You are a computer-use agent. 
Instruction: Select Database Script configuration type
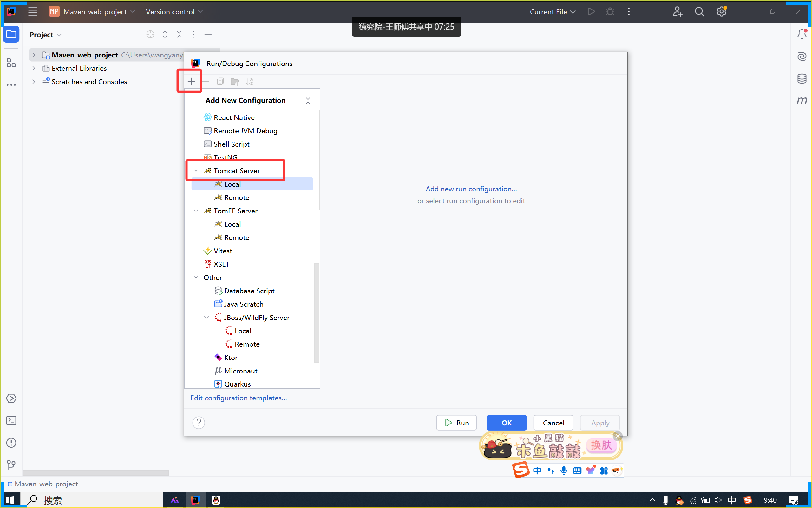click(252, 291)
